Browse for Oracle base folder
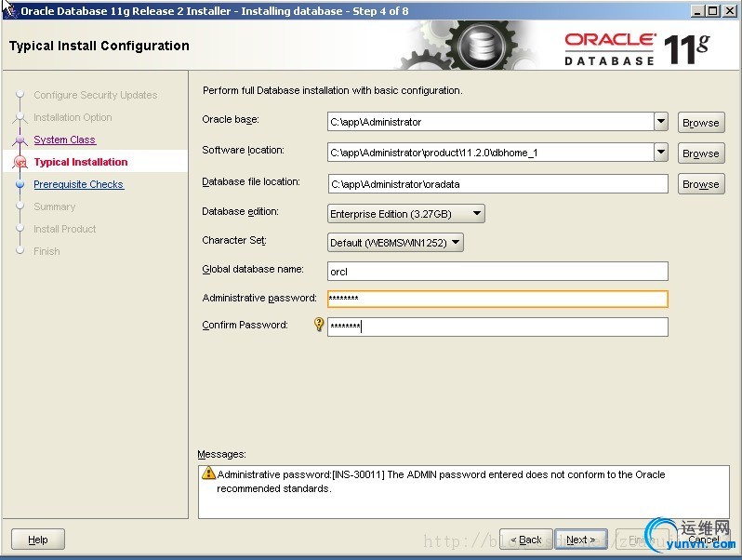 pyautogui.click(x=701, y=123)
